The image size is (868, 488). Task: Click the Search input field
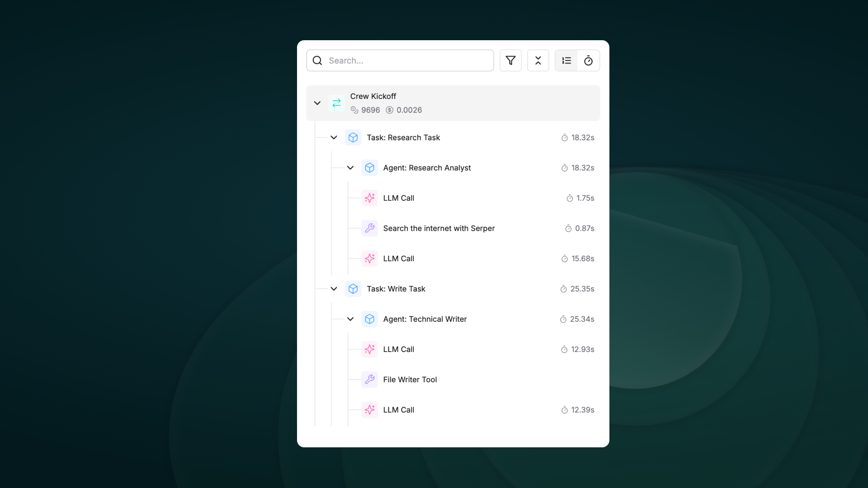[x=407, y=61]
